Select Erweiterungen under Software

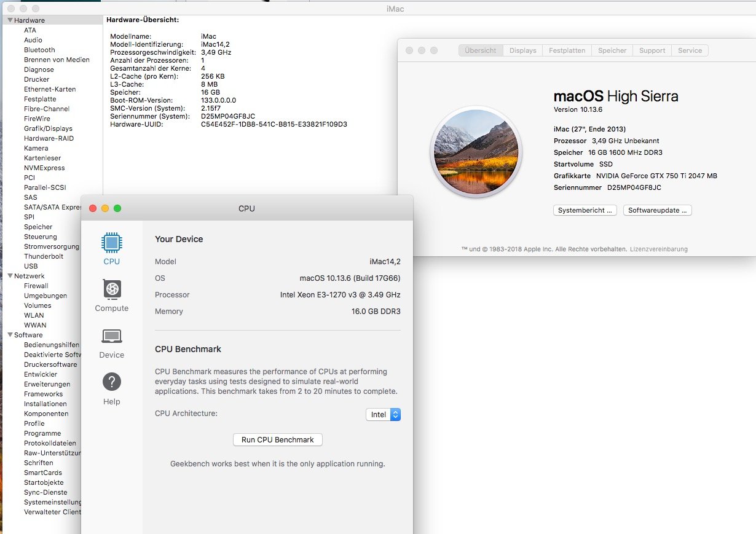[47, 384]
